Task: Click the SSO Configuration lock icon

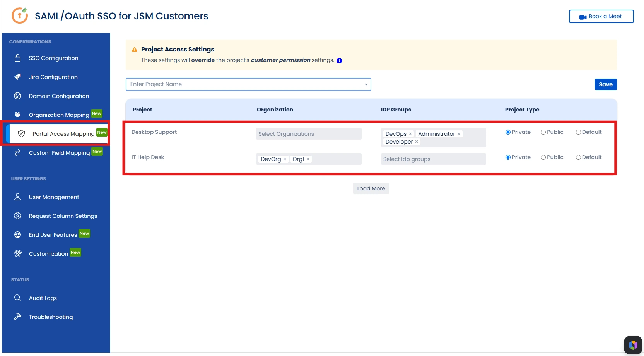Action: coord(18,58)
